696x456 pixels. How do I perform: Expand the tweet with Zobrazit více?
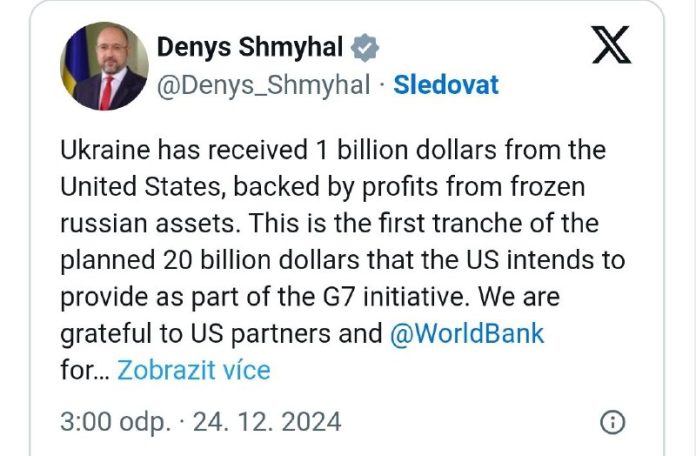pyautogui.click(x=193, y=370)
